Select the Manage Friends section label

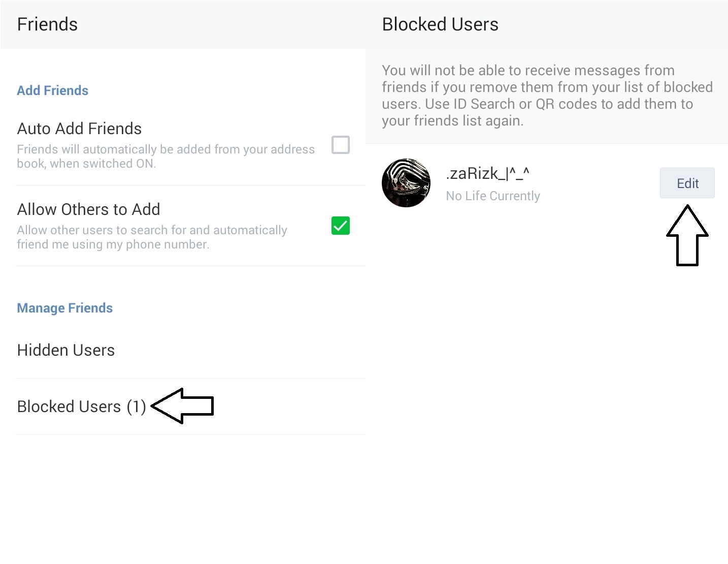click(64, 308)
